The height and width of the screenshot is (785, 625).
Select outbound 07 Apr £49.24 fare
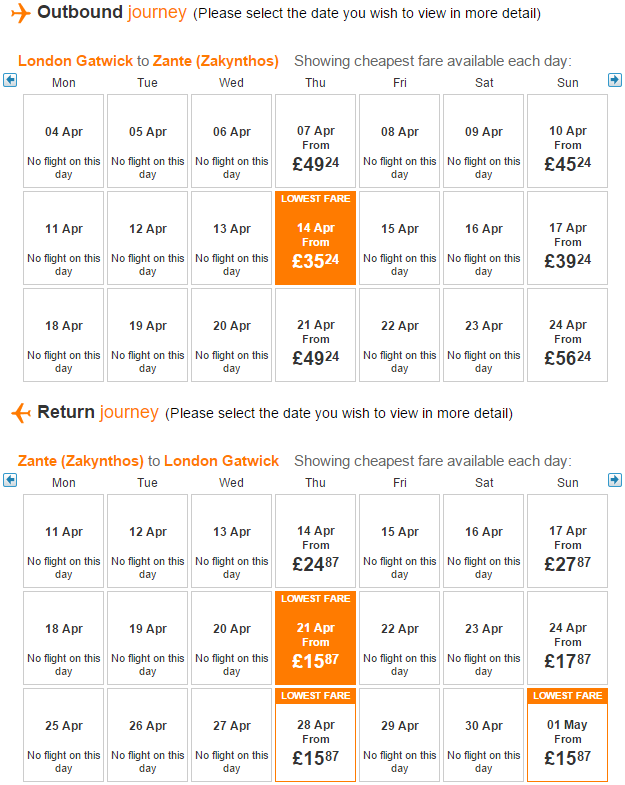316,141
